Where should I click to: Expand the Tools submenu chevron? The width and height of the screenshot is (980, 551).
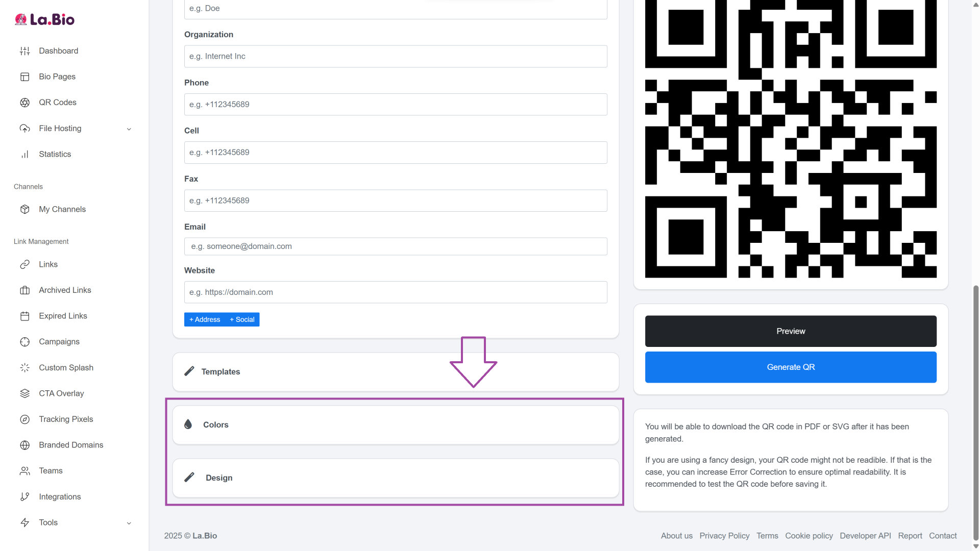(x=129, y=523)
